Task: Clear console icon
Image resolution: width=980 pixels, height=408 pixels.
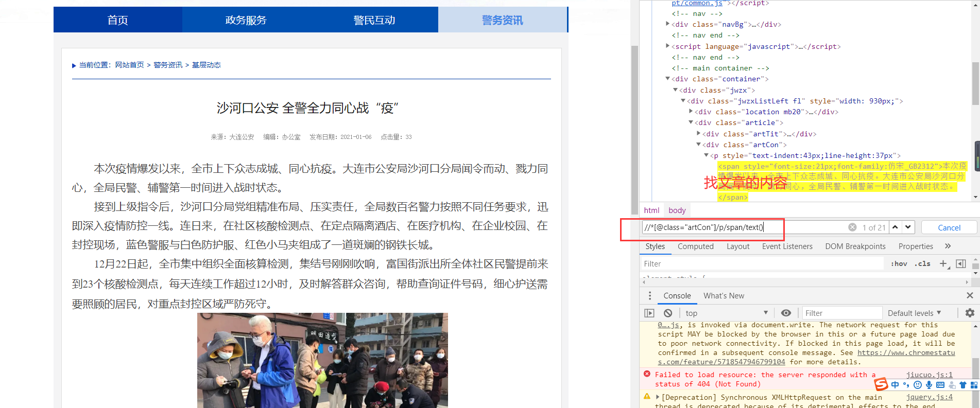Action: 668,313
